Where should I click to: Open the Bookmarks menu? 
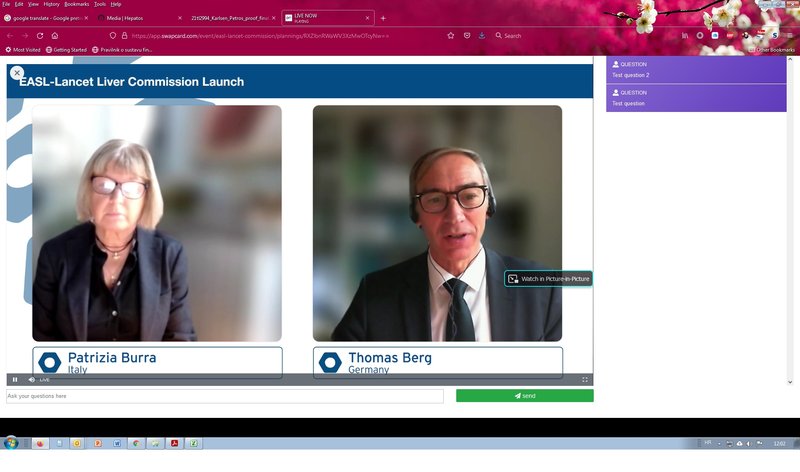(77, 4)
